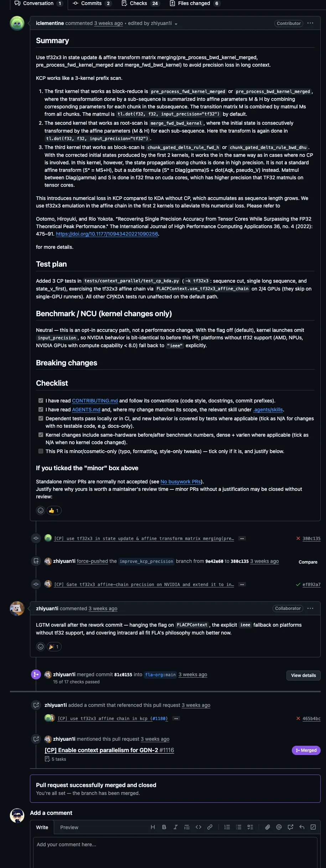The width and height of the screenshot is (326, 868).
Task: Open options menu on zhiyuan1i's Collaborator comment
Action: (310, 608)
